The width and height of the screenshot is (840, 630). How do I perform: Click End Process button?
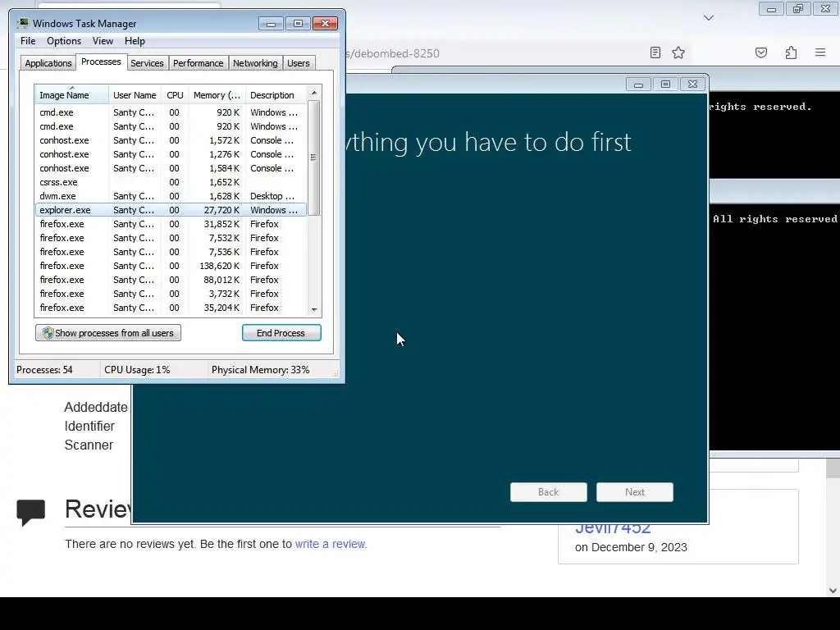(x=281, y=333)
